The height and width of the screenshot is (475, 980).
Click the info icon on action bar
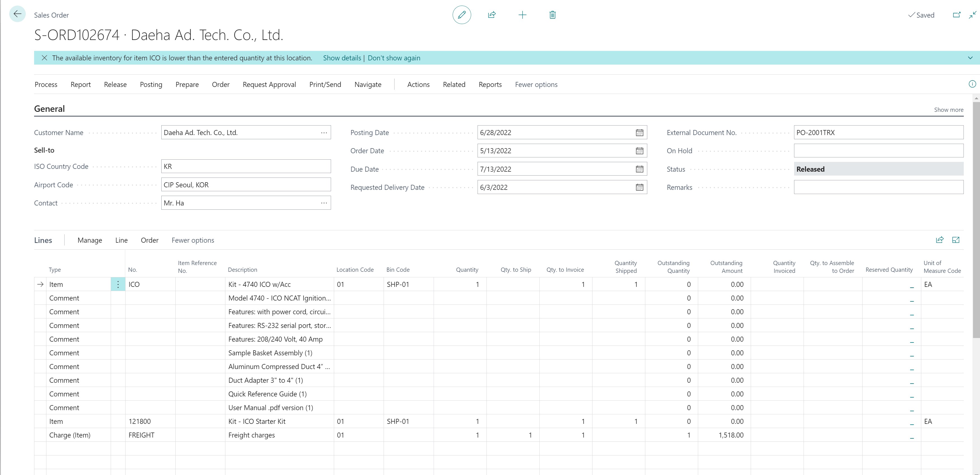(x=972, y=84)
